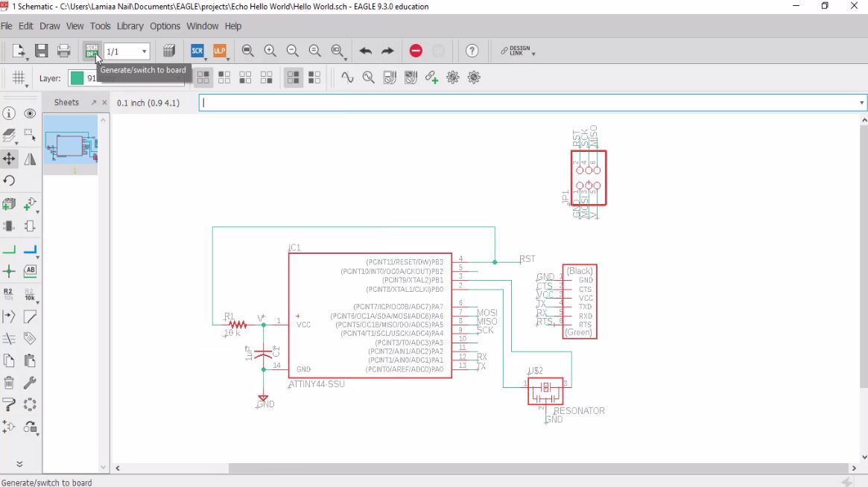Screen dimensions: 868x487
Task: Select the Change wrench tool
Action: click(30, 383)
